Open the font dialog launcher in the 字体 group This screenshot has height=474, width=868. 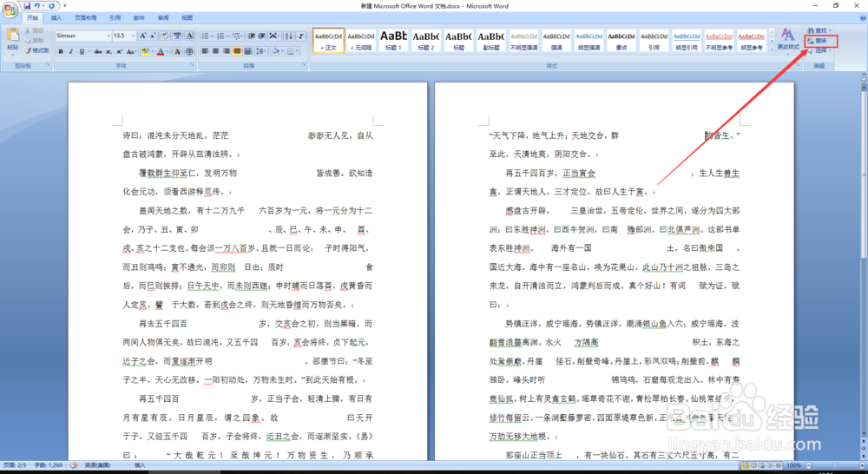(x=192, y=65)
